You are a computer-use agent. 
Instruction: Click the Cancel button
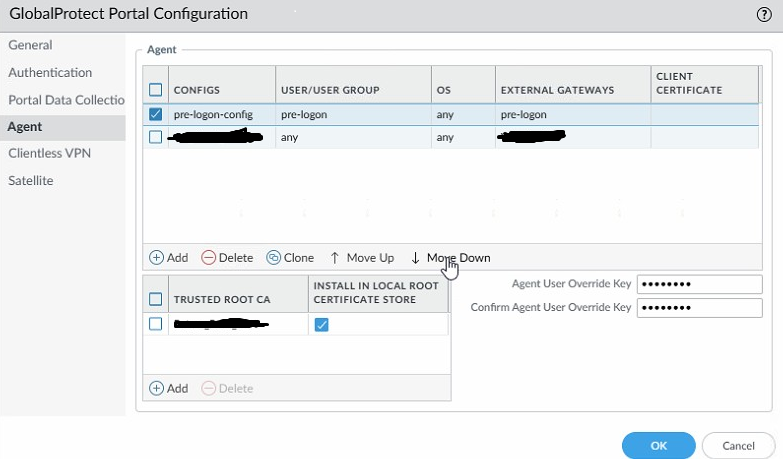click(x=738, y=446)
